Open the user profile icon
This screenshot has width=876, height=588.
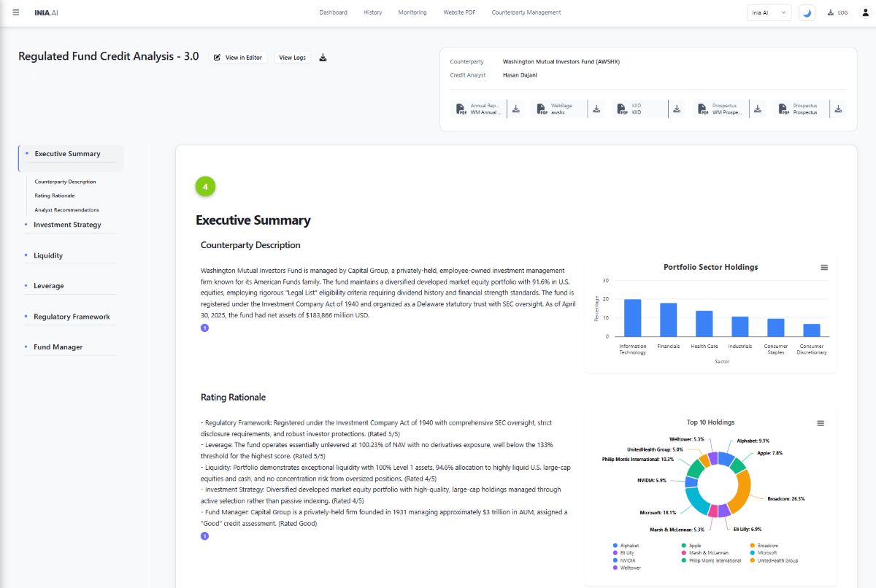(x=866, y=12)
